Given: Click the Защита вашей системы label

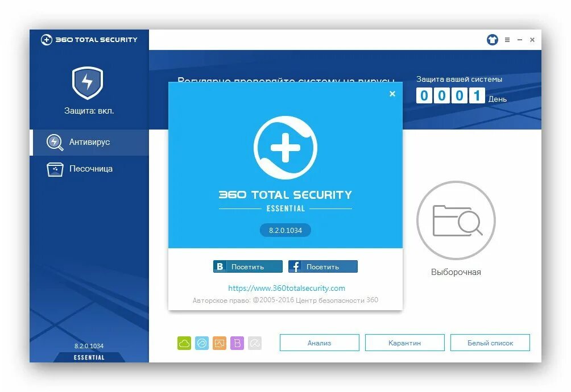Looking at the screenshot, I should [459, 80].
